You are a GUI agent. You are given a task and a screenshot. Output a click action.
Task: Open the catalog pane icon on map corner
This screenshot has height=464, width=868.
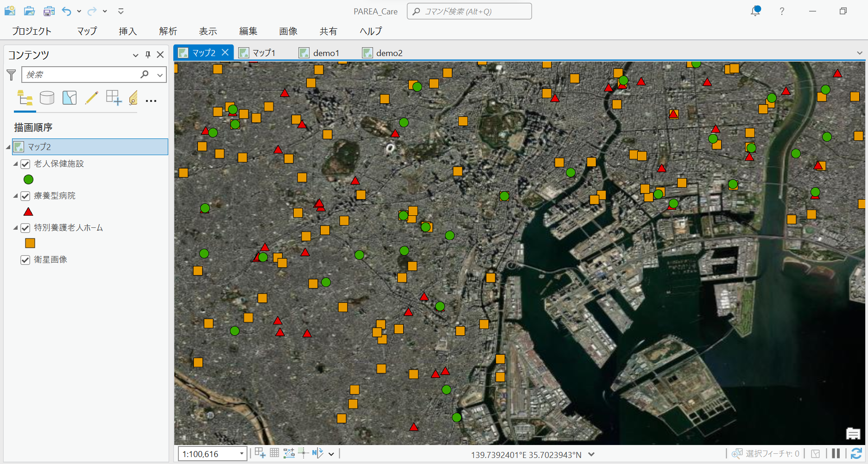point(853,433)
